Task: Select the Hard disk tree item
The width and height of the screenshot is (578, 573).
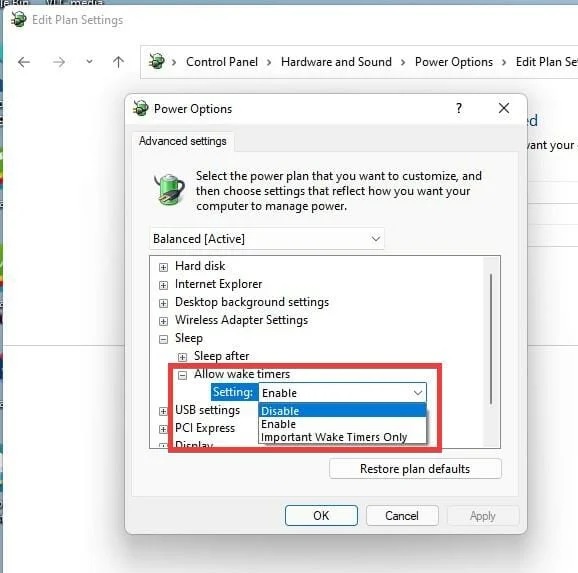Action: pos(200,266)
